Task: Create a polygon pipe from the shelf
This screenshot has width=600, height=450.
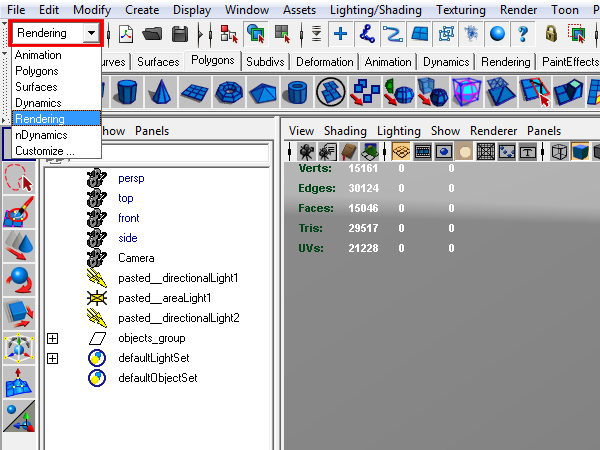Action: click(297, 92)
